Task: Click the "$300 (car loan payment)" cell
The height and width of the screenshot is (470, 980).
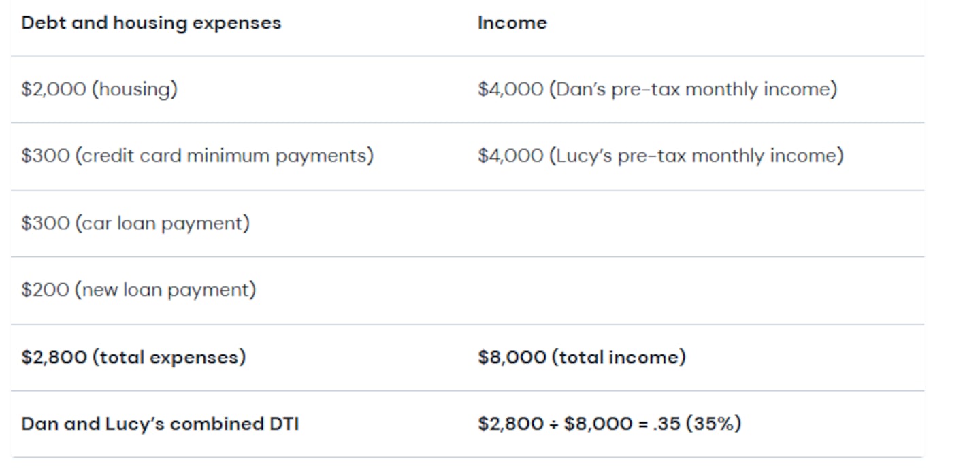Action: pyautogui.click(x=135, y=223)
